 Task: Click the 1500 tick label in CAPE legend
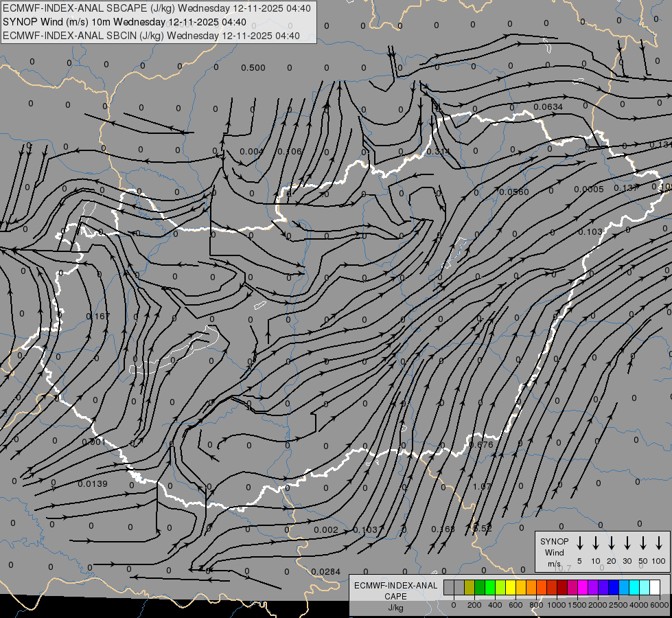pyautogui.click(x=577, y=605)
